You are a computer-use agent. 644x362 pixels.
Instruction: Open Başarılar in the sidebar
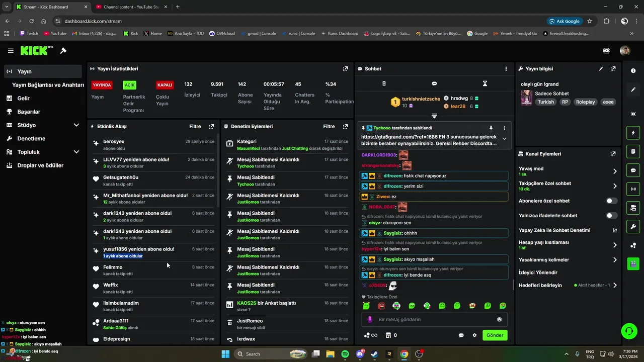(43, 112)
